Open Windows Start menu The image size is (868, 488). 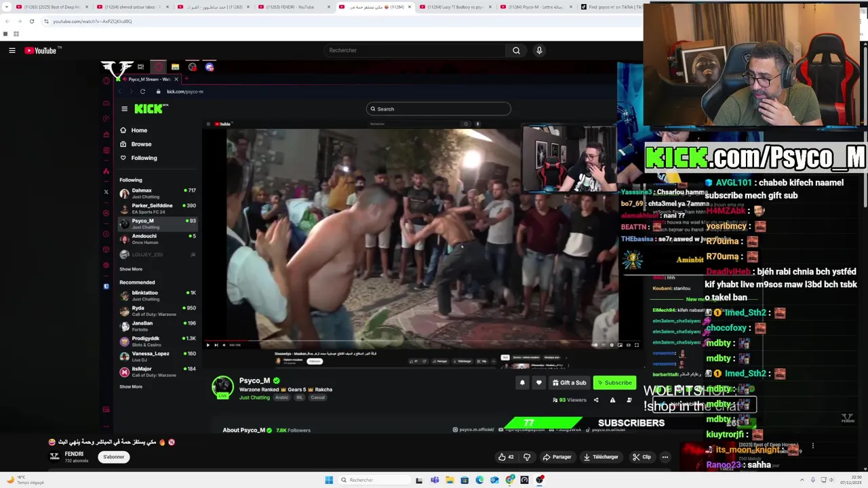(329, 480)
